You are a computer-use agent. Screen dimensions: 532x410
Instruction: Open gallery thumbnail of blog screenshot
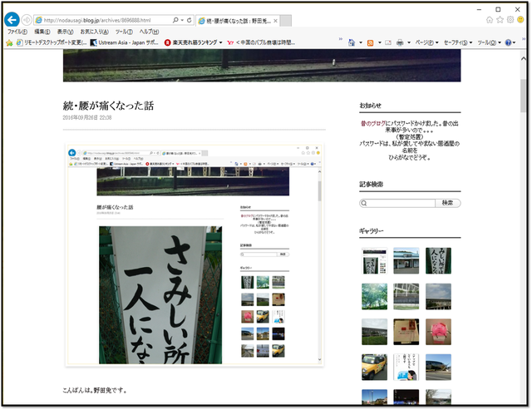point(374,260)
